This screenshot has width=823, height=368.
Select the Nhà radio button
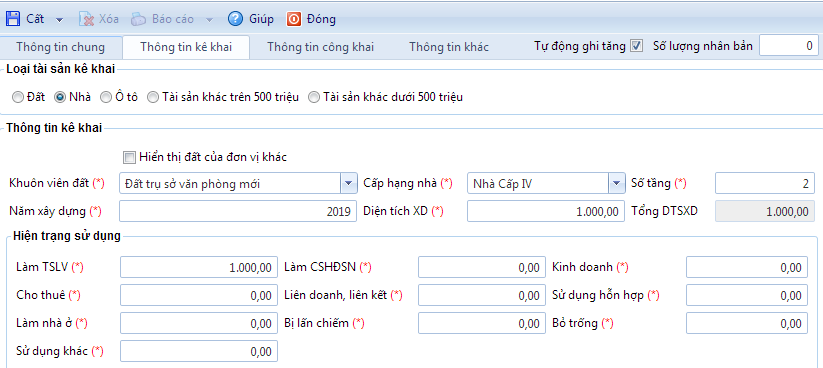(x=60, y=97)
